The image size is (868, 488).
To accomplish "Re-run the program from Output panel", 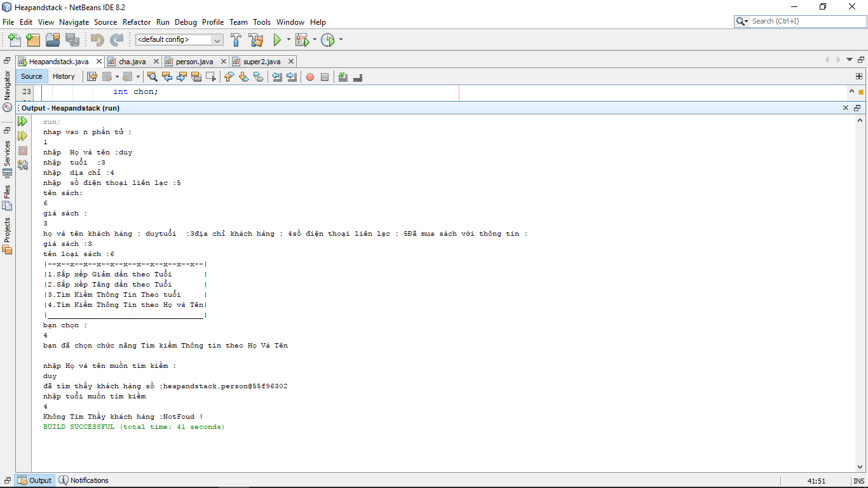I will tap(23, 121).
